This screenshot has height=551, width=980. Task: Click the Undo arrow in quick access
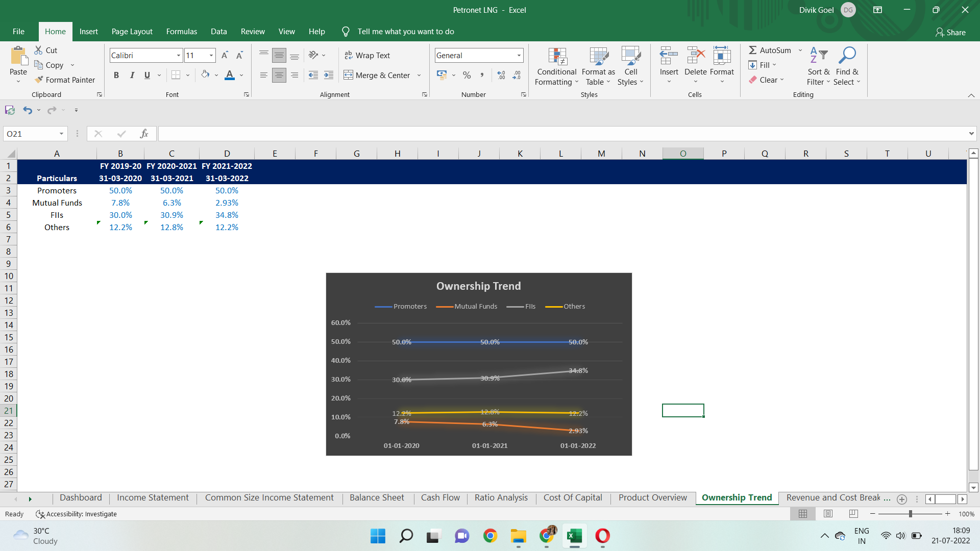(28, 110)
